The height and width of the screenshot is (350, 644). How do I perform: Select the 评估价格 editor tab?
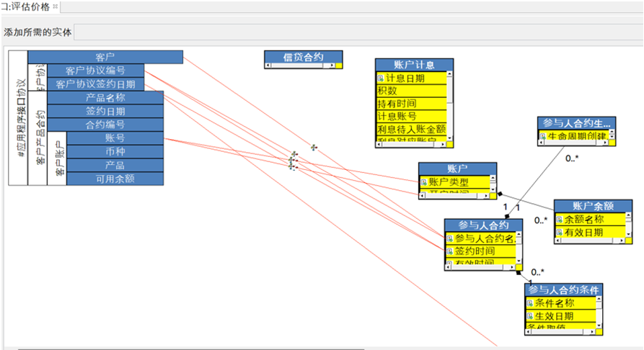pos(26,6)
